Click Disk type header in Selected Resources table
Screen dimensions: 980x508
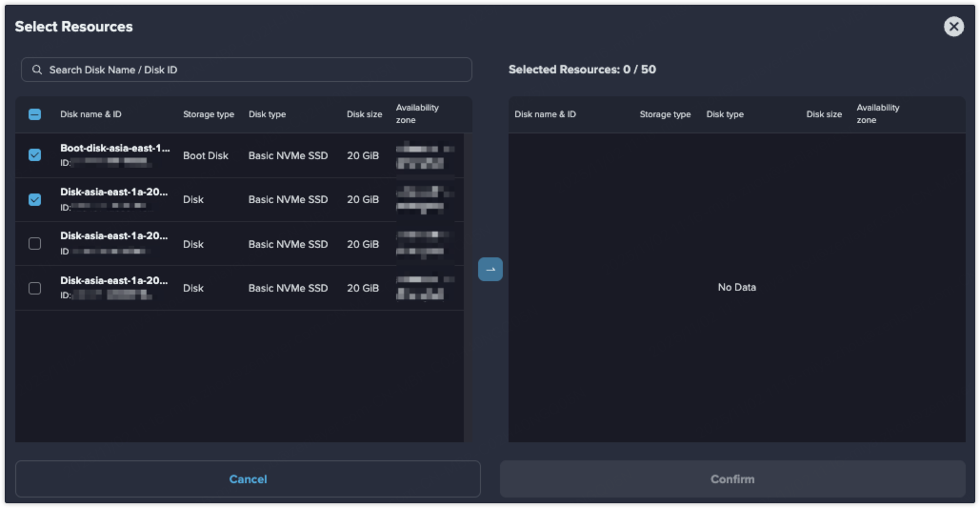[x=725, y=114]
